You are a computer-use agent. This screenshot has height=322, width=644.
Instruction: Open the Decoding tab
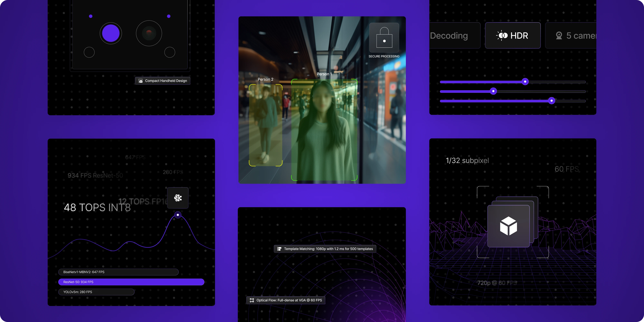(455, 35)
